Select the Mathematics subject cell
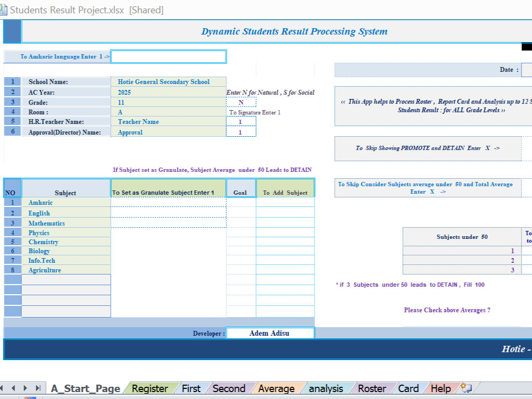 tap(66, 223)
